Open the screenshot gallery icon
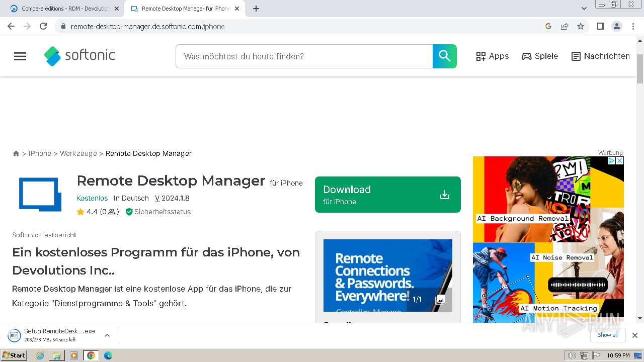The image size is (644, 362). tap(440, 300)
